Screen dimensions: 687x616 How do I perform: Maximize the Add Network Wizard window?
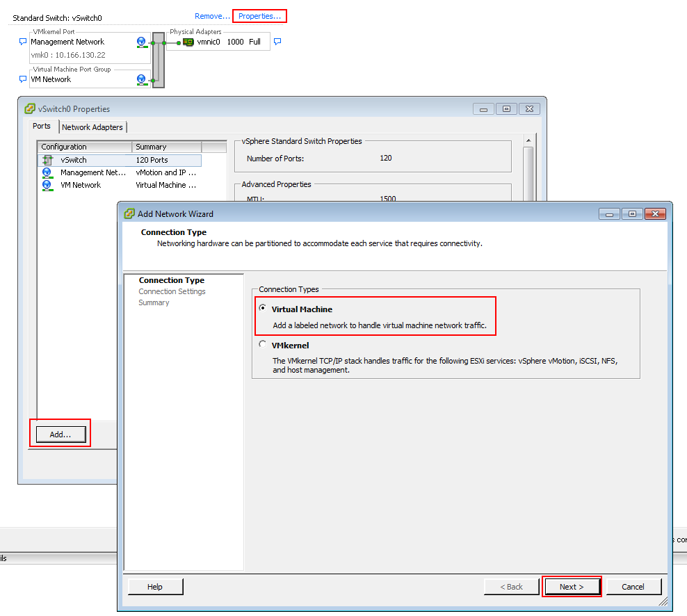[632, 214]
